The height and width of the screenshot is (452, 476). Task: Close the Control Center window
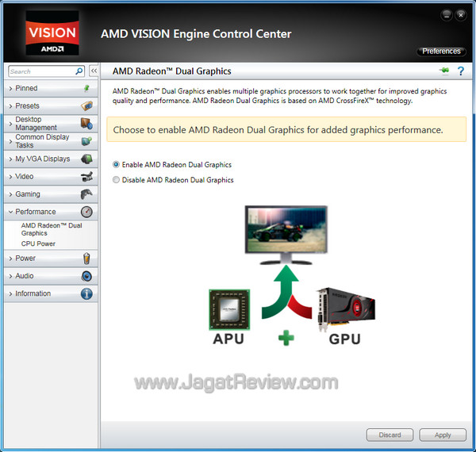pos(461,15)
